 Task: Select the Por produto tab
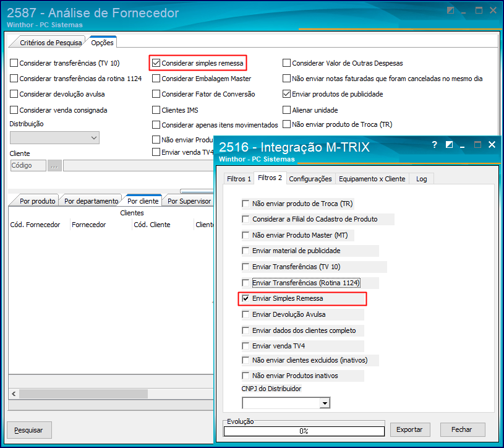(37, 201)
